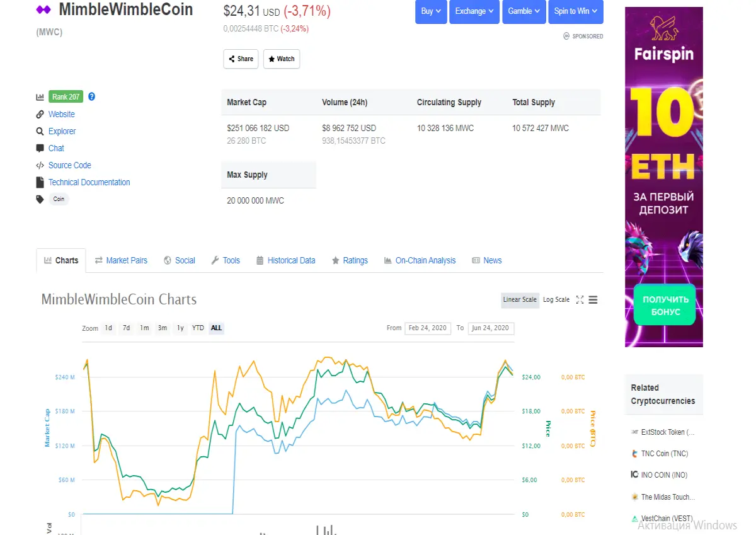Open the Ratings tab
The image size is (756, 535).
(350, 260)
